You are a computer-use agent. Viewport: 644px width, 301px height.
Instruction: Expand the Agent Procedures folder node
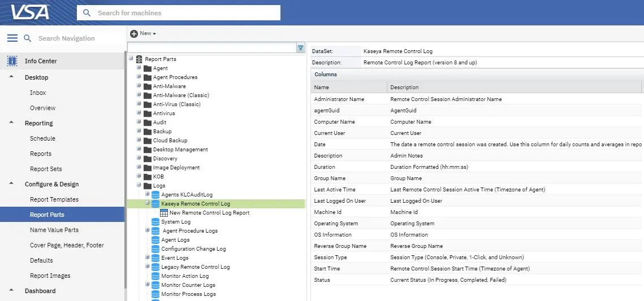point(139,77)
